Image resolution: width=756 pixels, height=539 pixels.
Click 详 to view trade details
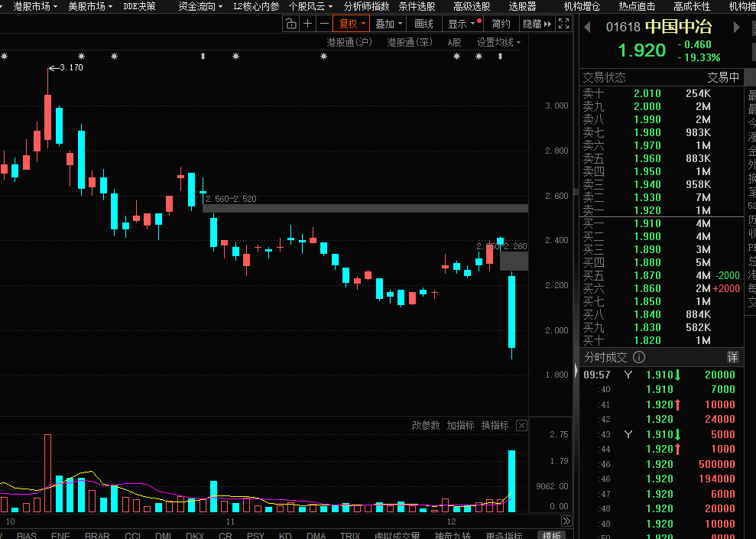(732, 357)
